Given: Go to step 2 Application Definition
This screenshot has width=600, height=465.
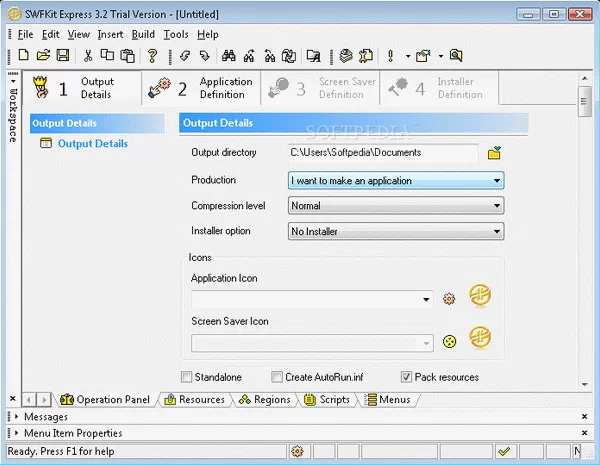Looking at the screenshot, I should coord(201,88).
